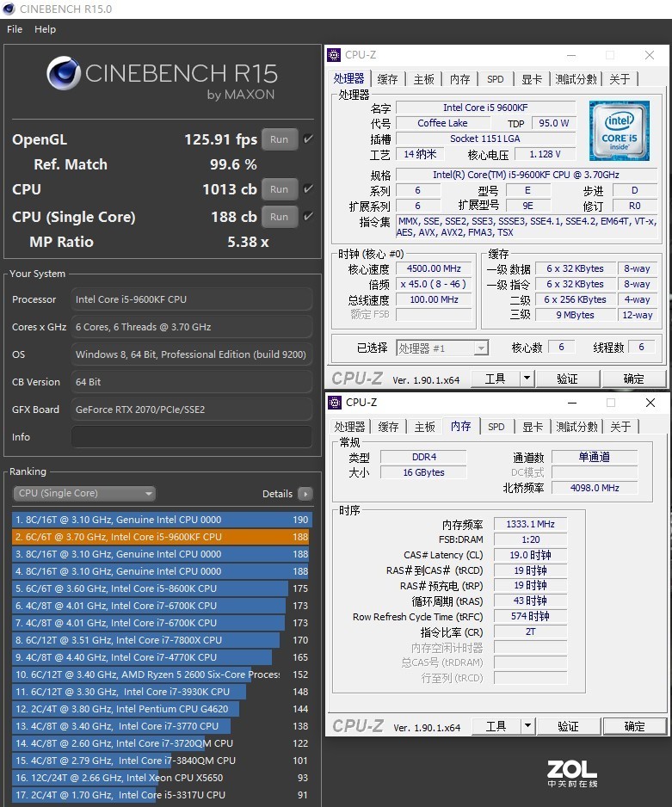
Task: Click the Info input field in Your System
Action: click(191, 436)
